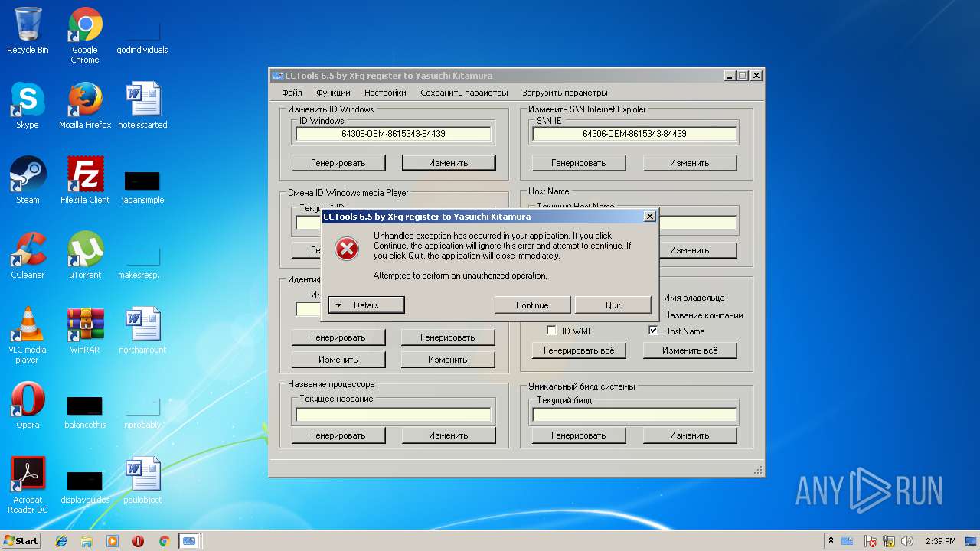This screenshot has height=551, width=980.
Task: Click the Генерировать всё button
Action: tap(579, 350)
